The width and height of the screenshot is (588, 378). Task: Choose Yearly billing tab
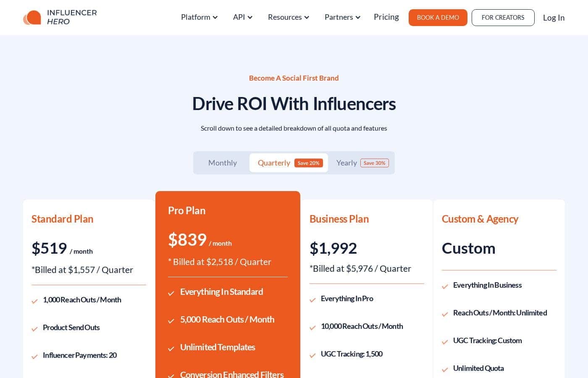(x=362, y=163)
